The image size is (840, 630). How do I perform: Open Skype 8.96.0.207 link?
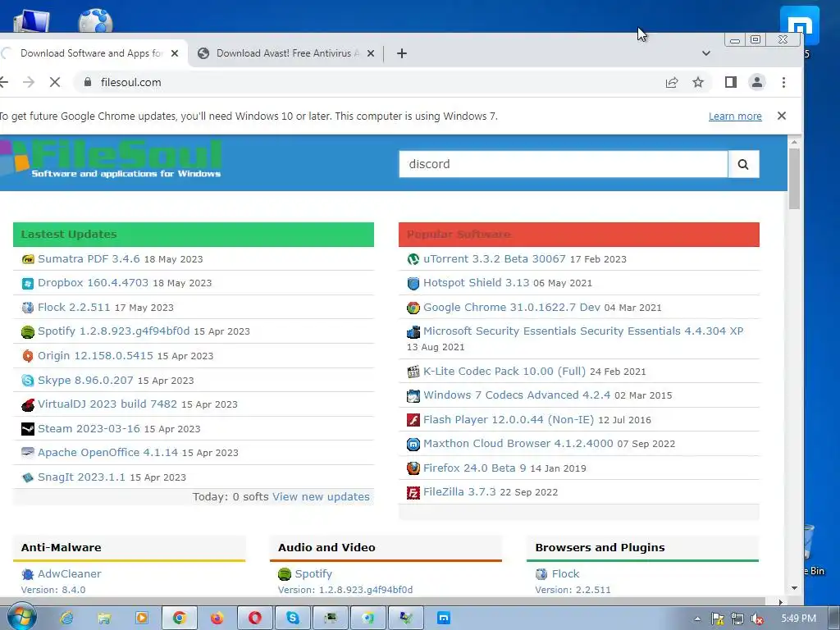85,380
